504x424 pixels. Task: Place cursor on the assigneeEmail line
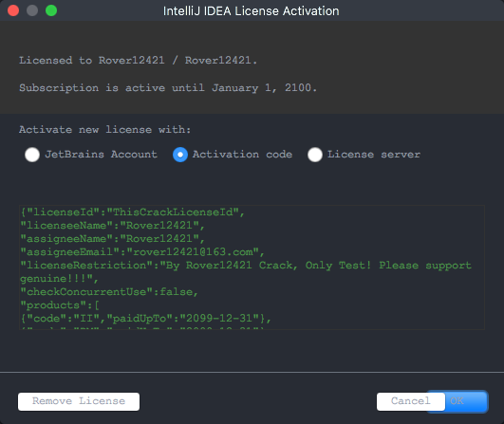[142, 252]
